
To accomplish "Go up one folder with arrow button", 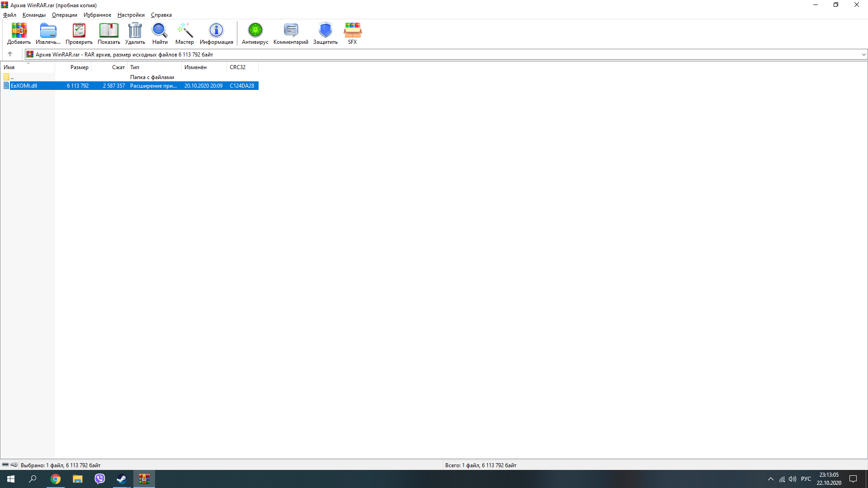I will (x=10, y=54).
